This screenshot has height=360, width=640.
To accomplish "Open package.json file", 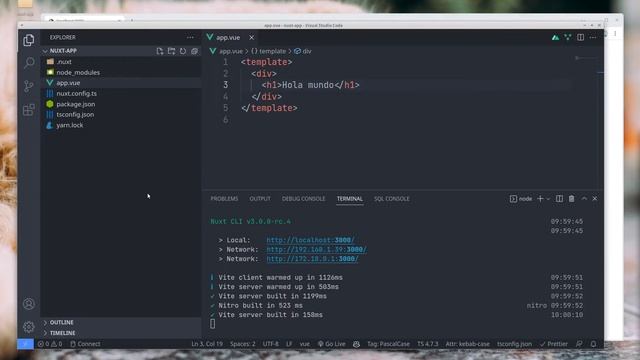I will pos(76,104).
